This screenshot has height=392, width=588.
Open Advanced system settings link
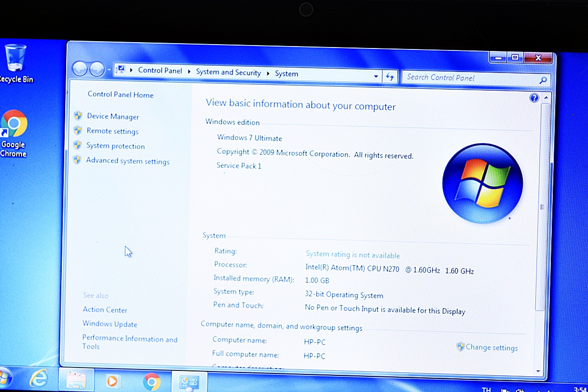[x=128, y=161]
